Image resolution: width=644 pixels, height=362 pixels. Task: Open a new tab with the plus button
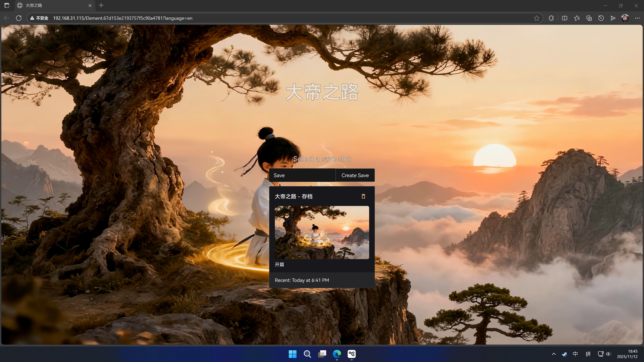pos(101,5)
